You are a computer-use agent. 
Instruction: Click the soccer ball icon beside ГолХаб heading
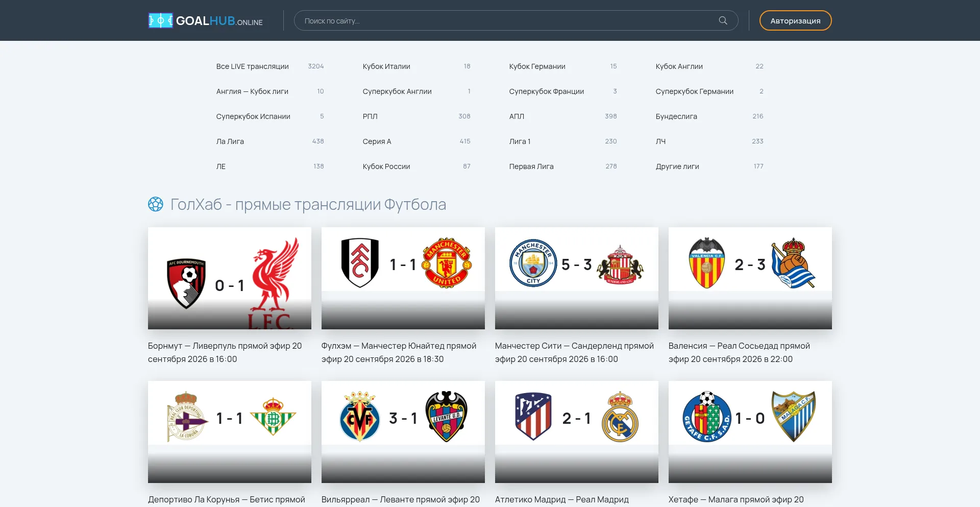(x=156, y=204)
